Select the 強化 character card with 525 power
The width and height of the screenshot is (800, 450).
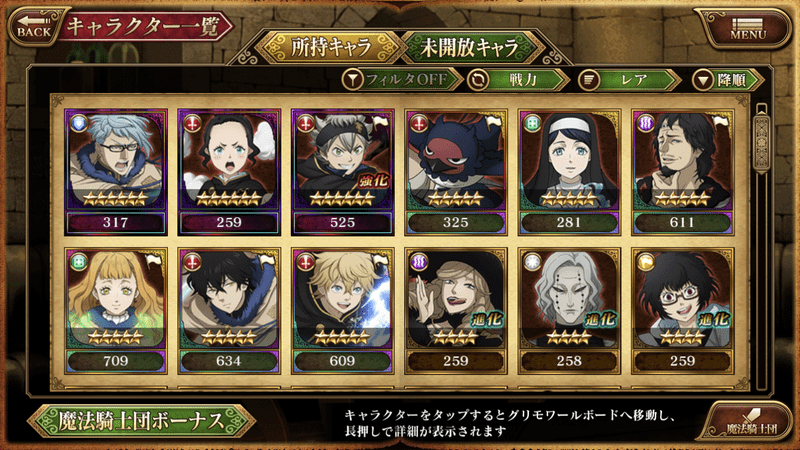(342, 172)
